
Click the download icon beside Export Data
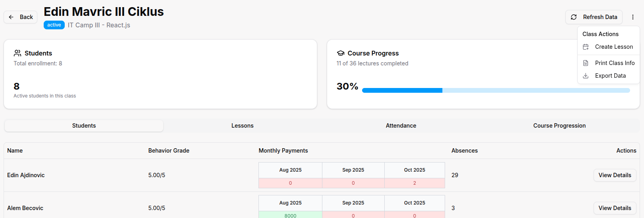point(586,76)
